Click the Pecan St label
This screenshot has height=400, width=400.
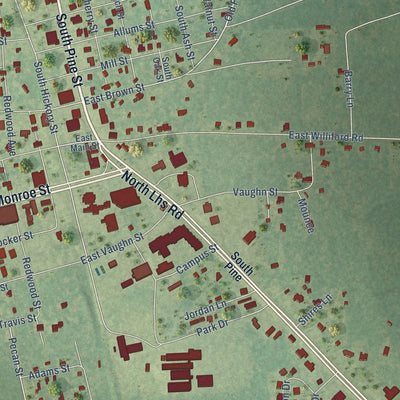(x=16, y=356)
